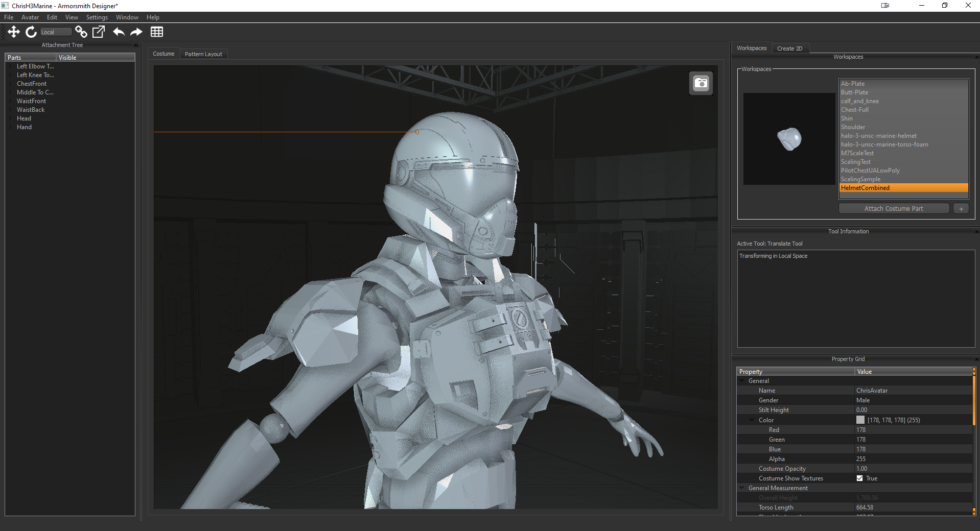Image resolution: width=980 pixels, height=531 pixels.
Task: Select the Chest-Full workspace
Action: click(x=903, y=110)
